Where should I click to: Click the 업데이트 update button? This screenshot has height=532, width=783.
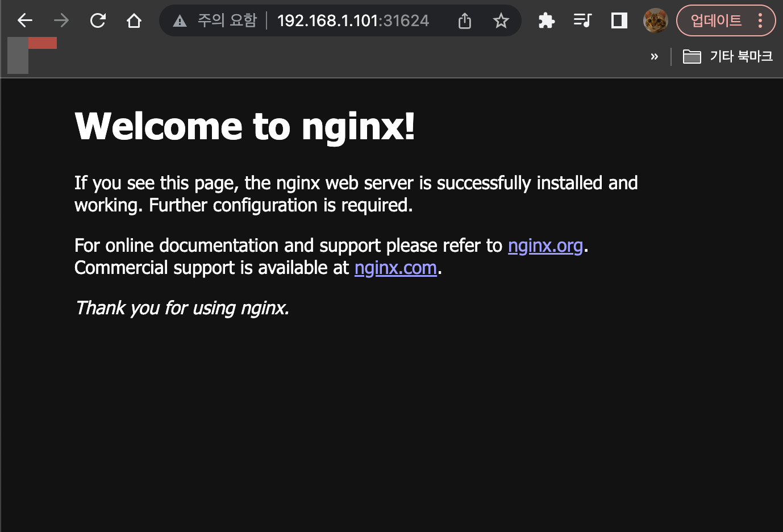716,21
